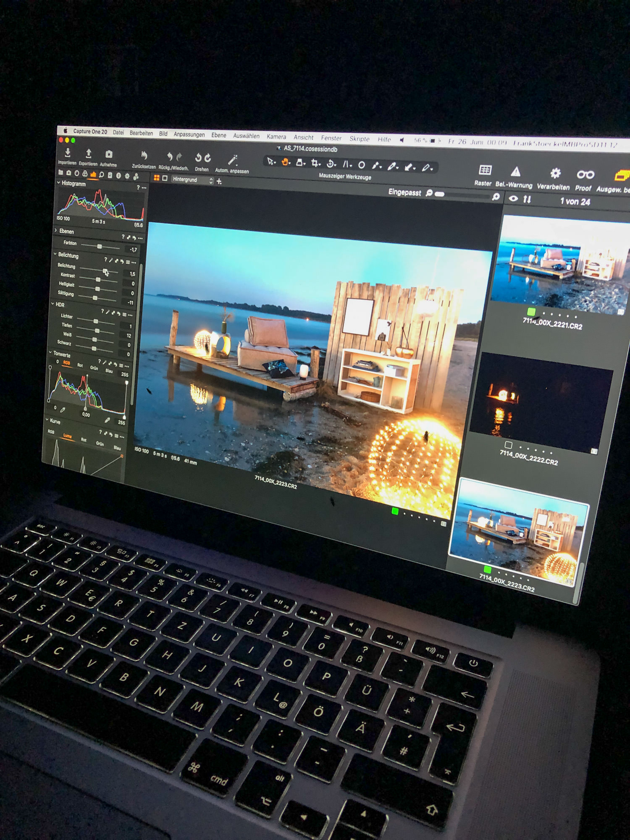The height and width of the screenshot is (840, 630).
Task: Click the Autom. anpassen magic wand
Action: click(x=232, y=160)
